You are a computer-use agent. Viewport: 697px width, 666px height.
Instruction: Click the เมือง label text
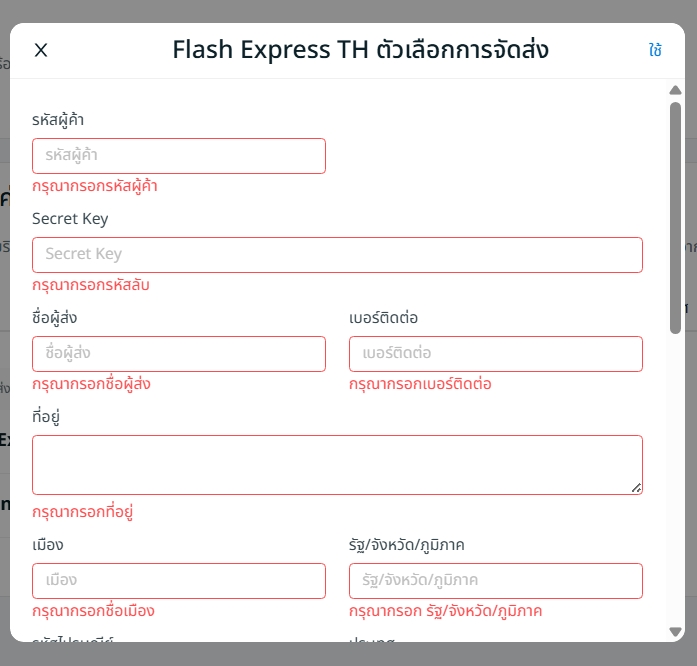coord(48,545)
